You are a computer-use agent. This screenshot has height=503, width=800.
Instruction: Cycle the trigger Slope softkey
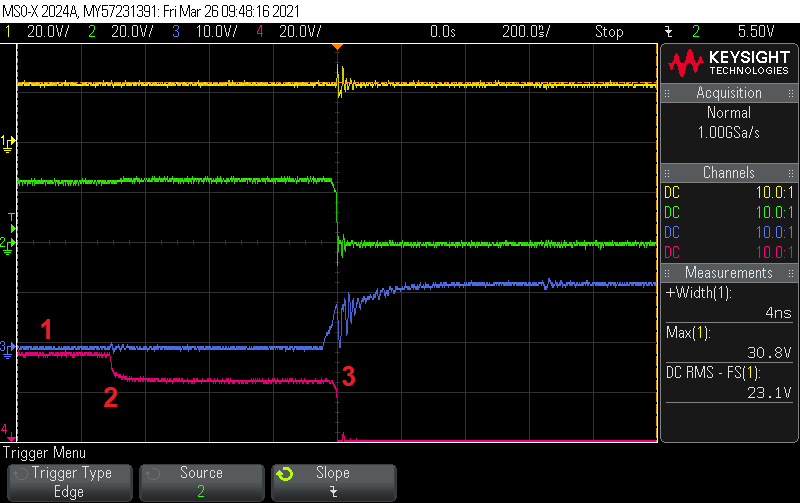click(334, 482)
